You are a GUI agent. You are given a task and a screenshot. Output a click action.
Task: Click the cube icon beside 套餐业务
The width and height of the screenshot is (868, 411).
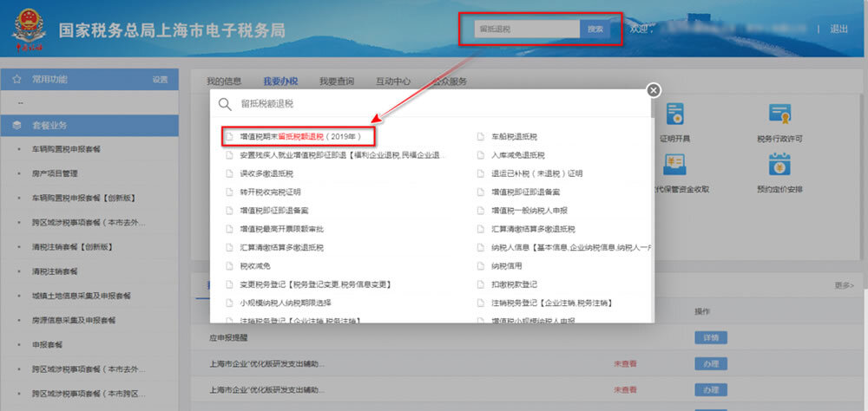coord(16,125)
